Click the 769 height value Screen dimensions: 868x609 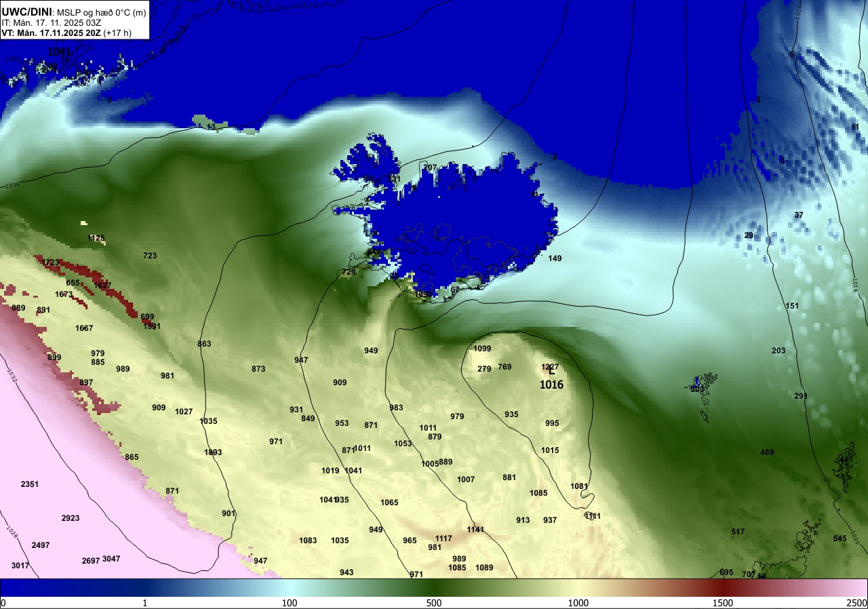tap(505, 367)
